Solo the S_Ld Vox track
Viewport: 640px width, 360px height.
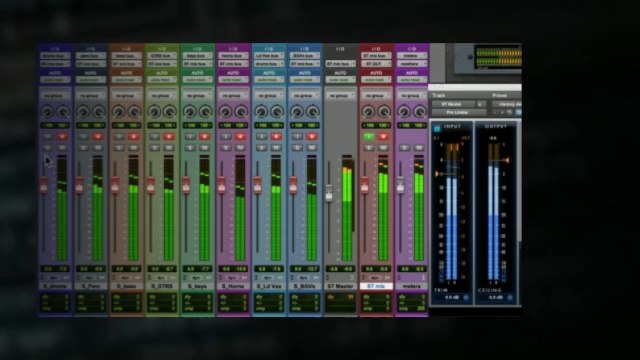click(262, 148)
